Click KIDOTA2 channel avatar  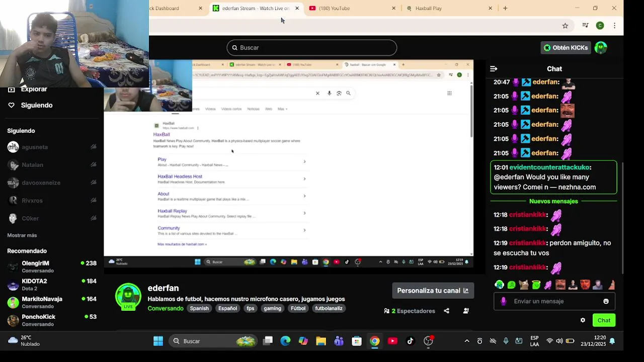(13, 285)
